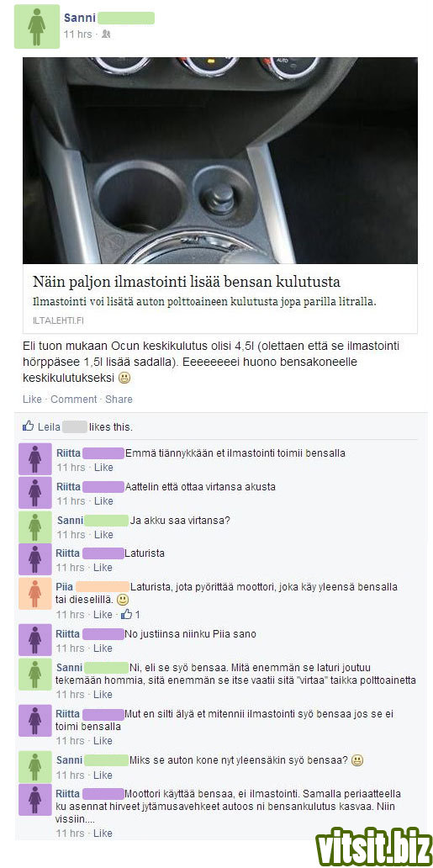433x868 pixels.
Task: Like the main post
Action: pos(32,400)
